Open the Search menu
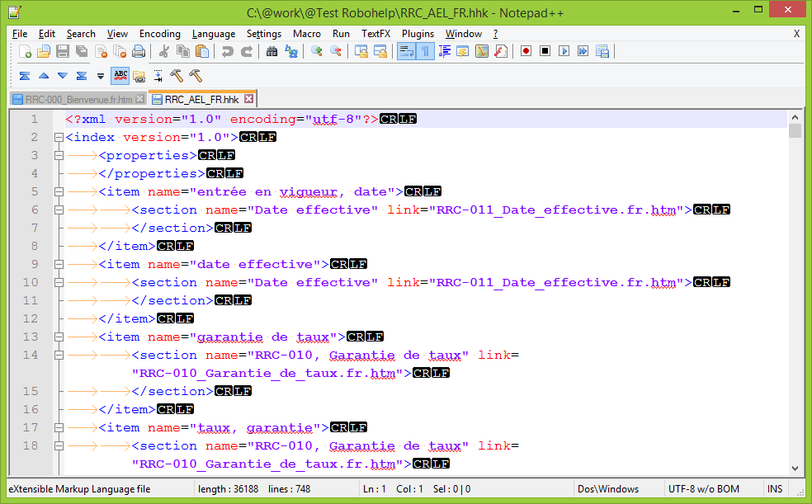 point(81,34)
